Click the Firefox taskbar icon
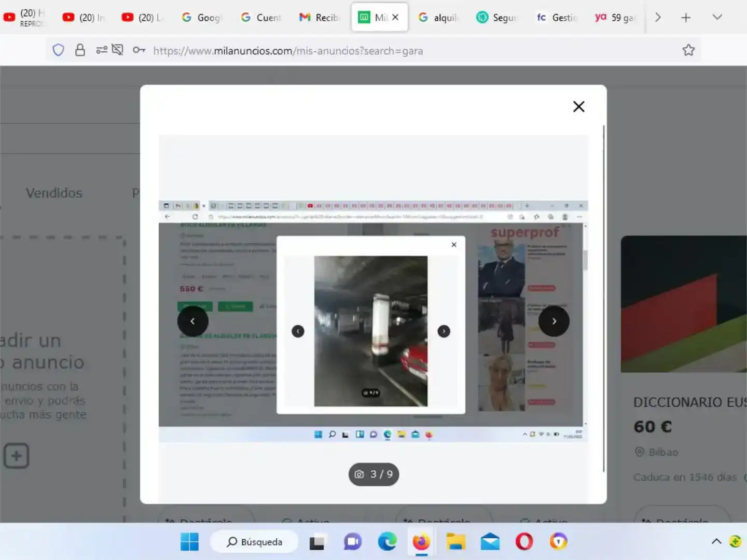747x560 pixels. coord(421,542)
